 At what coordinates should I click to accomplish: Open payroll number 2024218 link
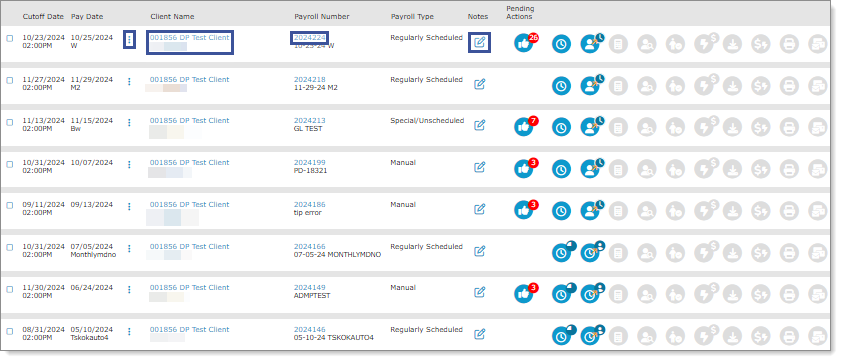pos(309,79)
